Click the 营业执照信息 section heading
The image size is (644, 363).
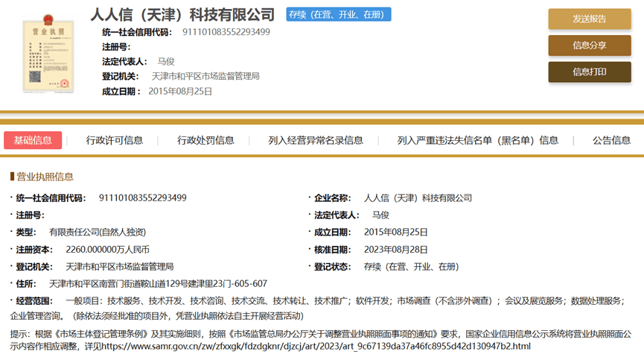tap(45, 177)
